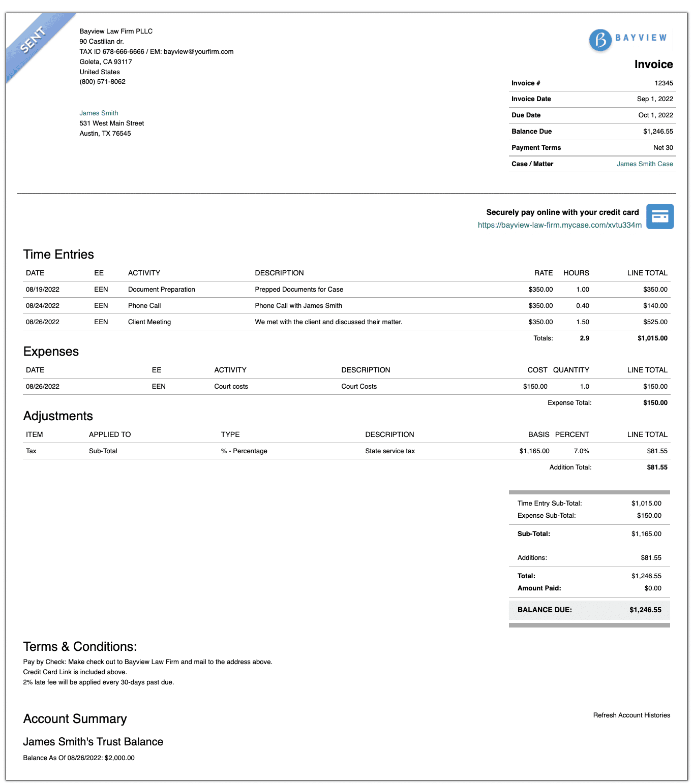The height and width of the screenshot is (784, 693).
Task: Click the Terms & Conditions heading
Action: pyautogui.click(x=80, y=647)
